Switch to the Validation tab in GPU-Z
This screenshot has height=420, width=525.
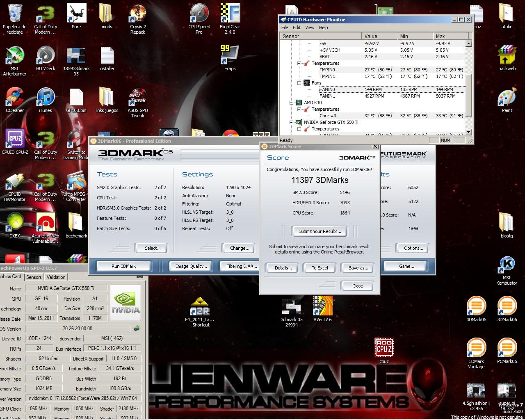[x=56, y=277]
